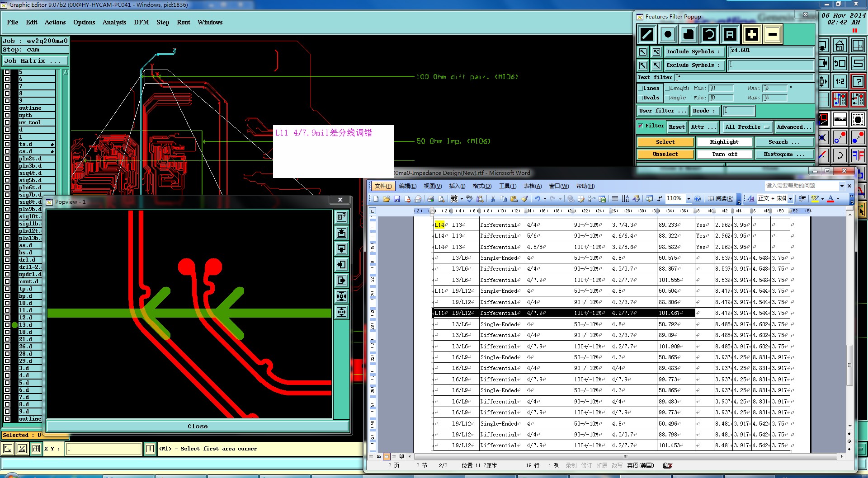Select the Lines feature type filter icon
Image resolution: width=868 pixels, height=478 pixels.
coord(647,34)
